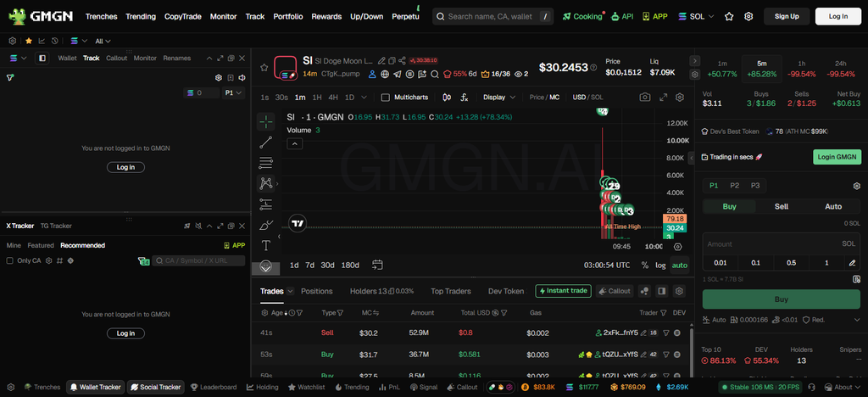Open the About menu in status bar
Image resolution: width=868 pixels, height=397 pixels.
tap(842, 387)
